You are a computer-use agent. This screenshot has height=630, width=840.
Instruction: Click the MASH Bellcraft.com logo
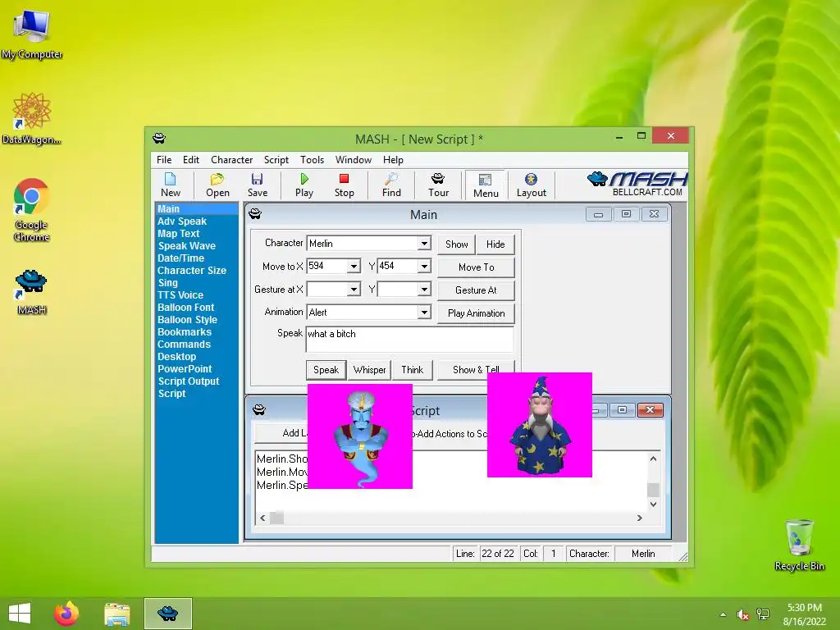click(x=637, y=184)
